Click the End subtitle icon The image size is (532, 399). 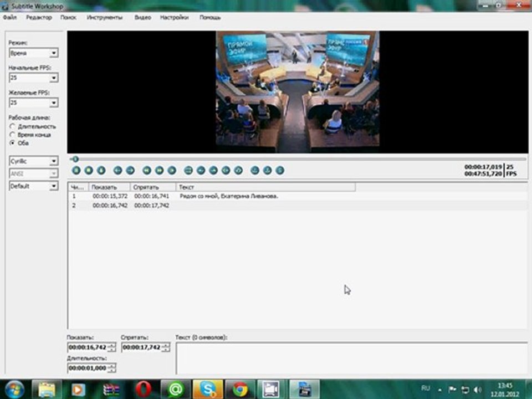(238, 170)
